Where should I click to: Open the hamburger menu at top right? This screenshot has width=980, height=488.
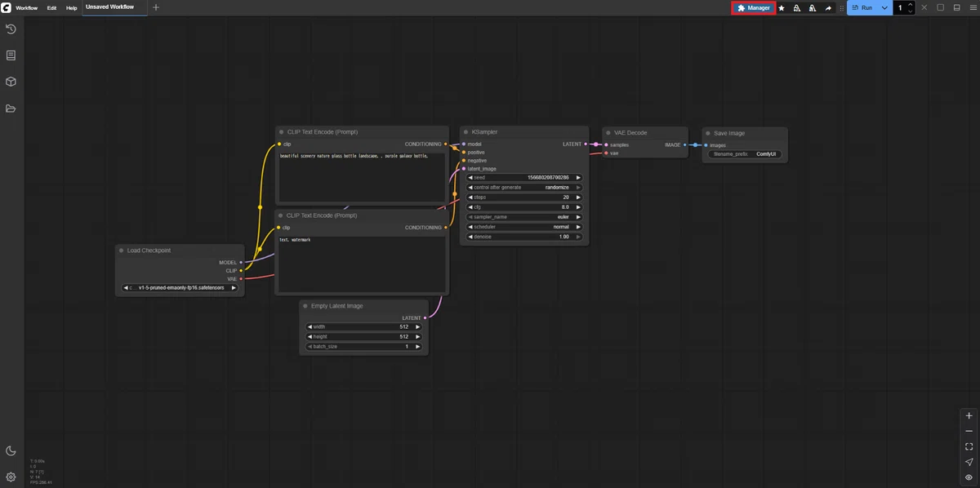(x=972, y=7)
